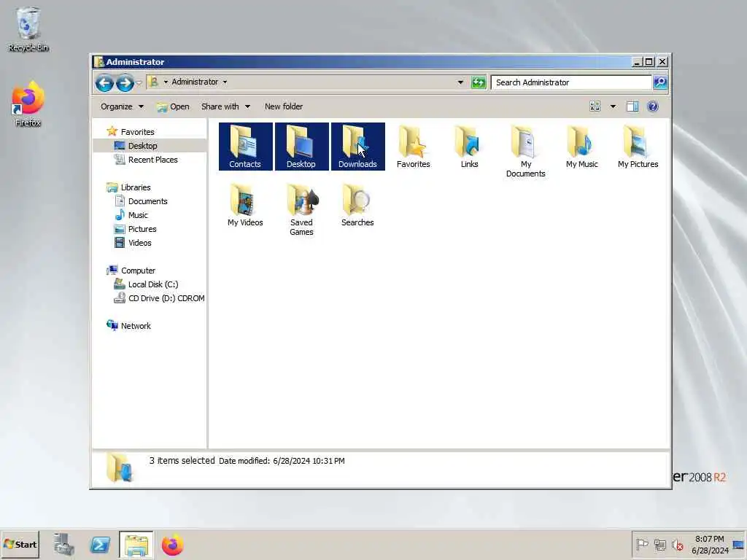
Task: Select the Downloads folder
Action: click(357, 147)
